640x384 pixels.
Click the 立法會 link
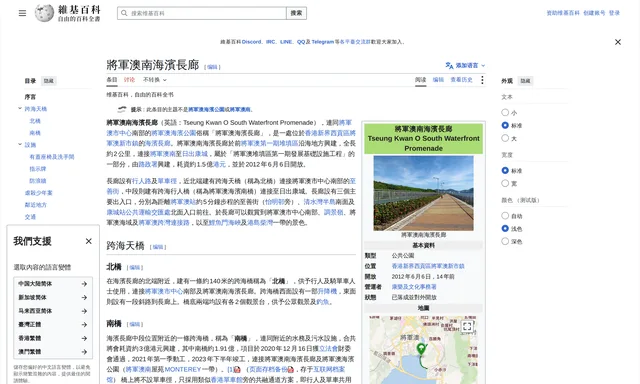click(328, 348)
